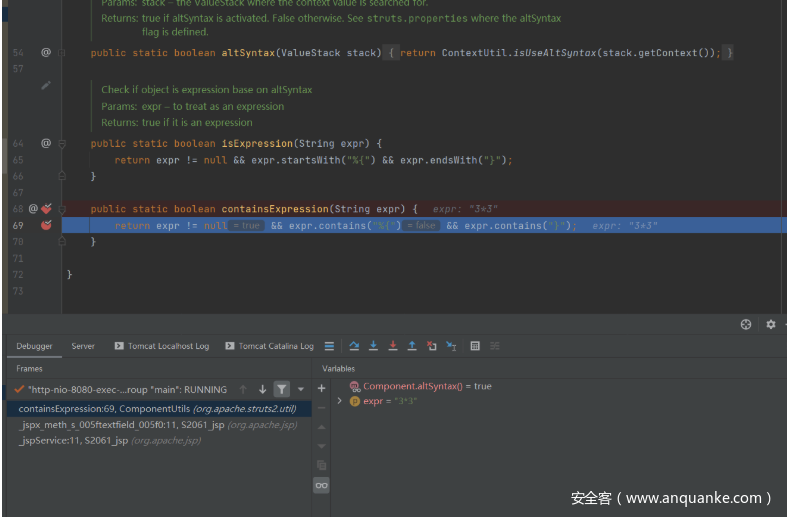Click the Evaluate Expression calculator icon
This screenshot has width=787, height=517.
click(x=475, y=346)
